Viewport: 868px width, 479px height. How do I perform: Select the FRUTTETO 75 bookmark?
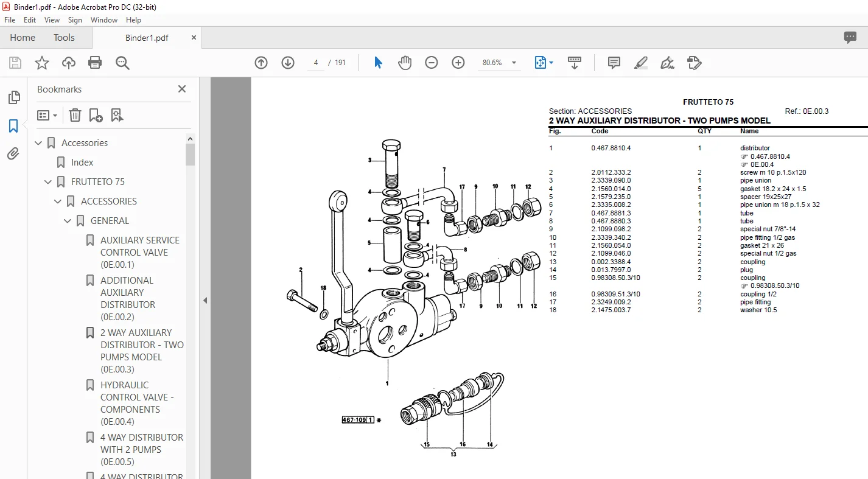coord(98,182)
